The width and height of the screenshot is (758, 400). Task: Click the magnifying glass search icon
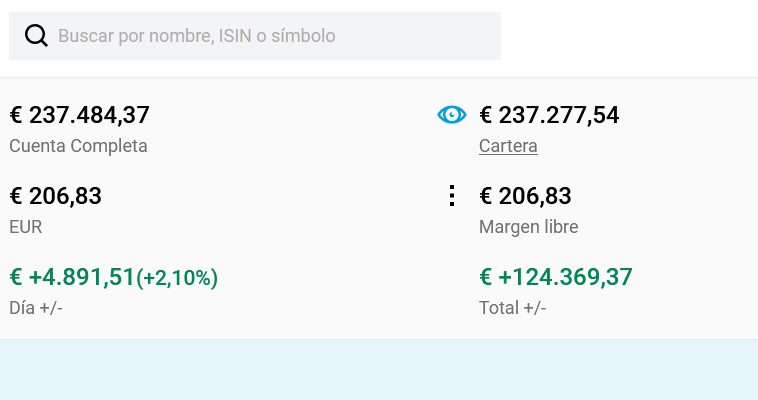click(x=36, y=36)
